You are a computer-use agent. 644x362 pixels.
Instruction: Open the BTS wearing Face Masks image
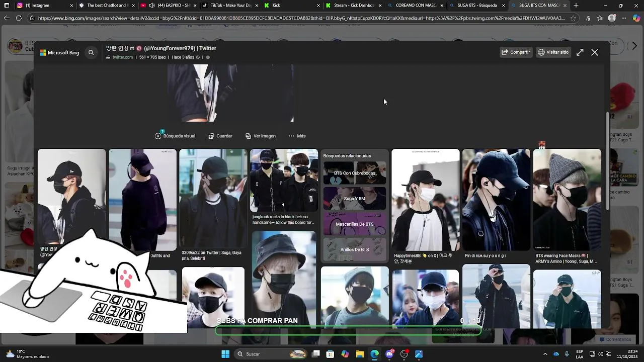pos(567,200)
